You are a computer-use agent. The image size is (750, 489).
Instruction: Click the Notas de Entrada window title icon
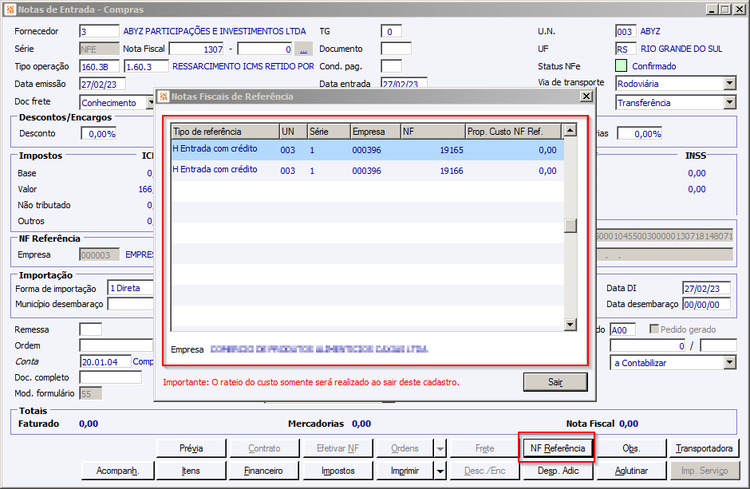[x=10, y=9]
